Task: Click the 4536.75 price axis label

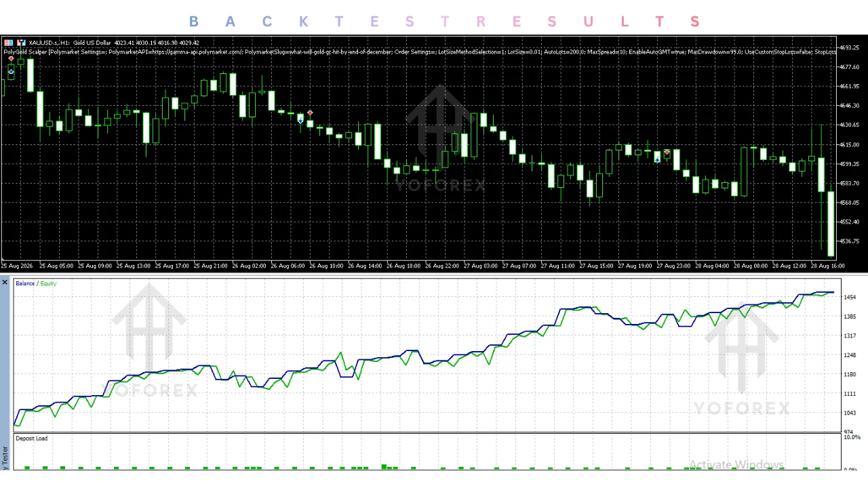Action: click(x=850, y=241)
